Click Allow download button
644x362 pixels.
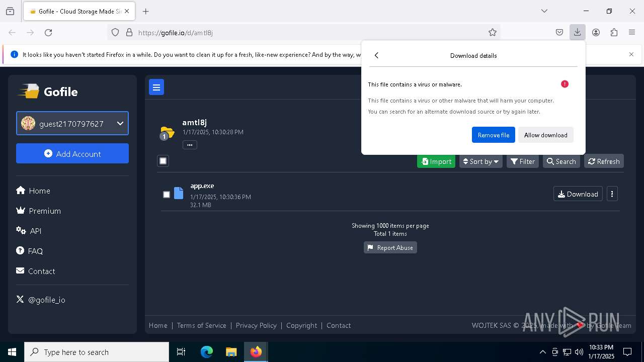[546, 135]
